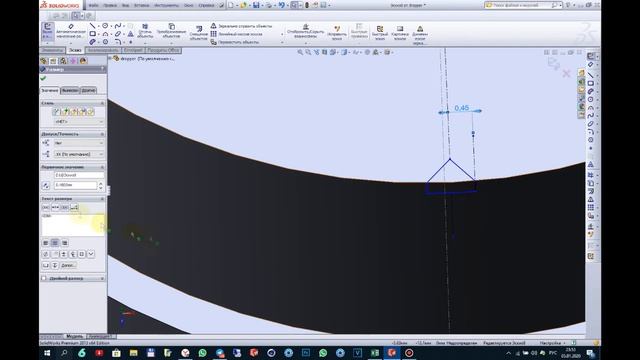Select the Spline sketch tool
The width and height of the screenshot is (640, 360).
point(118,26)
